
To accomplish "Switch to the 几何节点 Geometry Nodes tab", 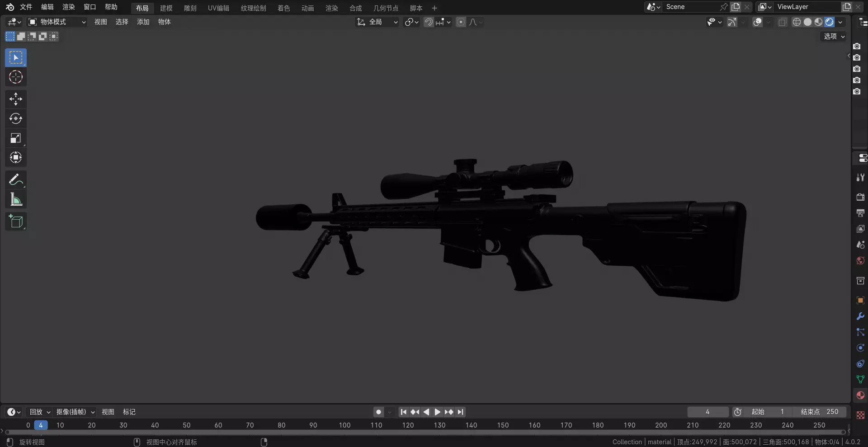I will tap(386, 8).
